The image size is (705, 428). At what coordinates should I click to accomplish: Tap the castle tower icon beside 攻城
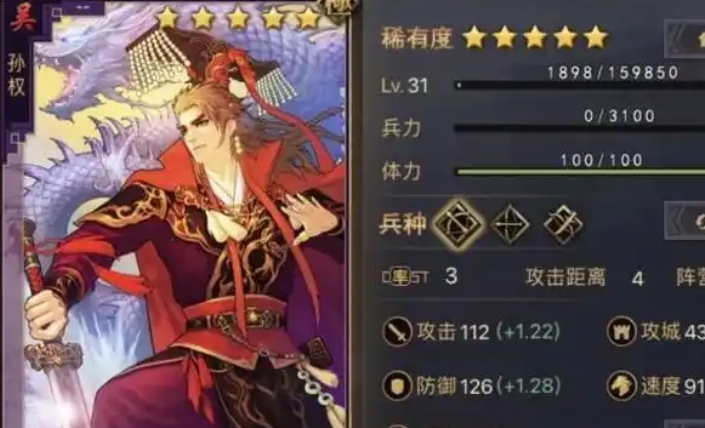click(621, 332)
